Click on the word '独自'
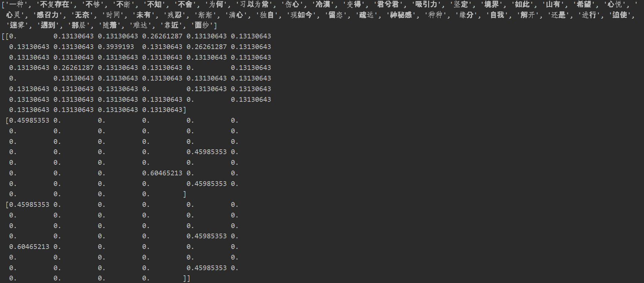Viewport: 644px width, 283px height. coord(267,15)
